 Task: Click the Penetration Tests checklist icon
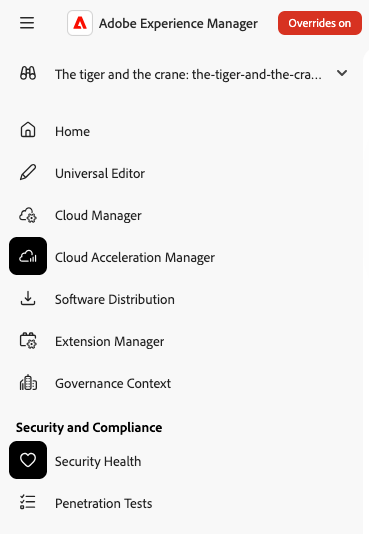[x=28, y=502]
